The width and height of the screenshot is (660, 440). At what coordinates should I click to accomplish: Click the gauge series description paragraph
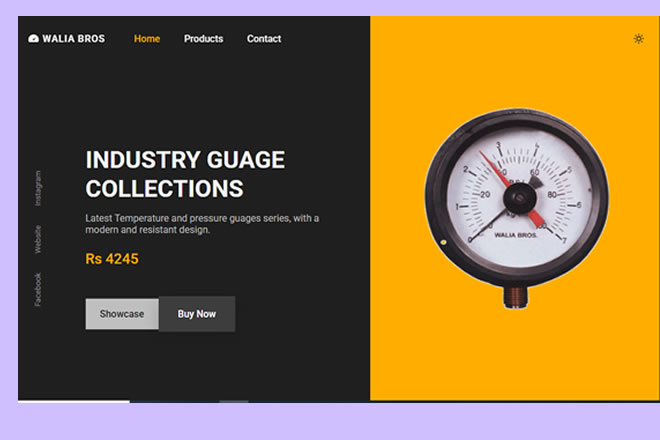click(x=202, y=223)
